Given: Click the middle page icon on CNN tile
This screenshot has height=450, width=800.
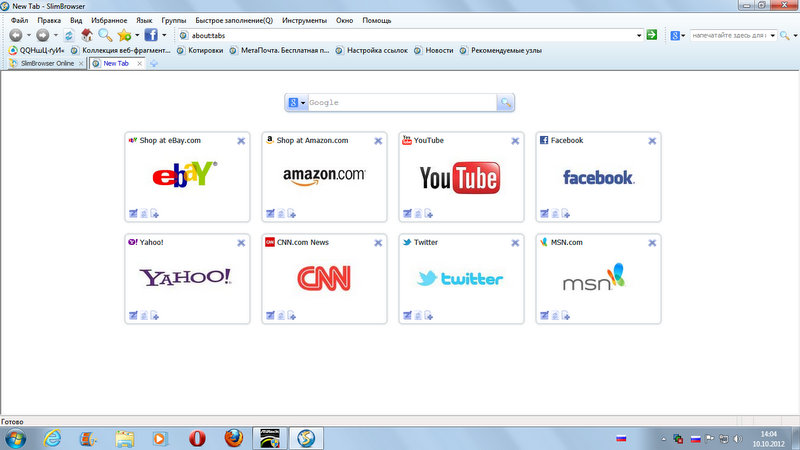Looking at the screenshot, I should (x=281, y=315).
